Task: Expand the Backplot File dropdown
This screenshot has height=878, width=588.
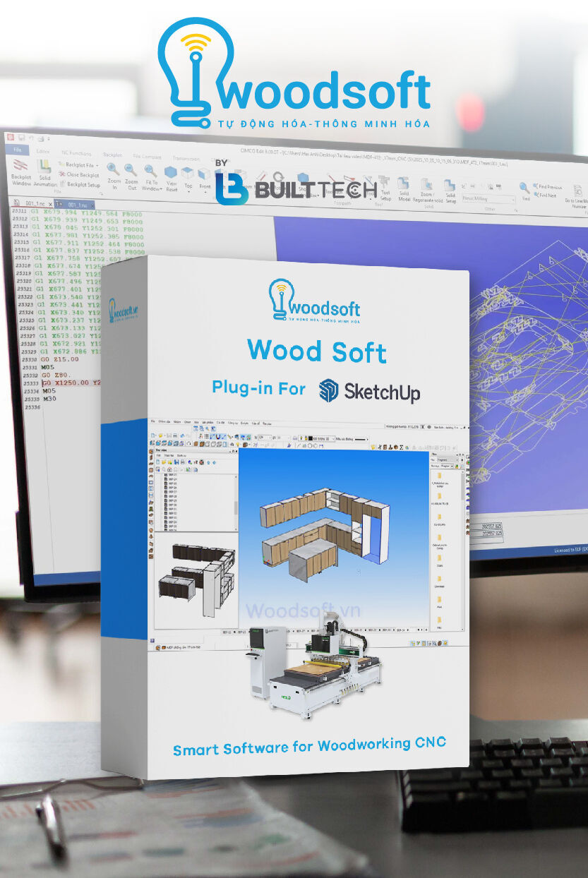Action: pyautogui.click(x=97, y=165)
